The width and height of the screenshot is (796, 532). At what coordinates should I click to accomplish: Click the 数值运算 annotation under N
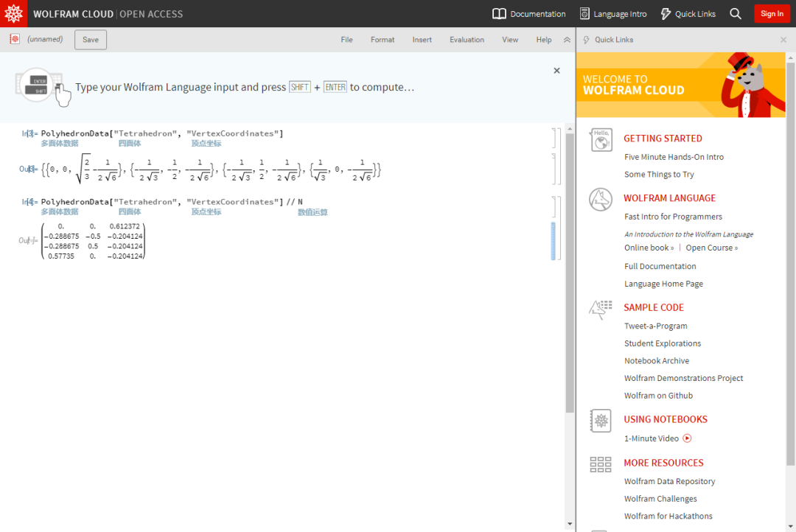(x=313, y=212)
